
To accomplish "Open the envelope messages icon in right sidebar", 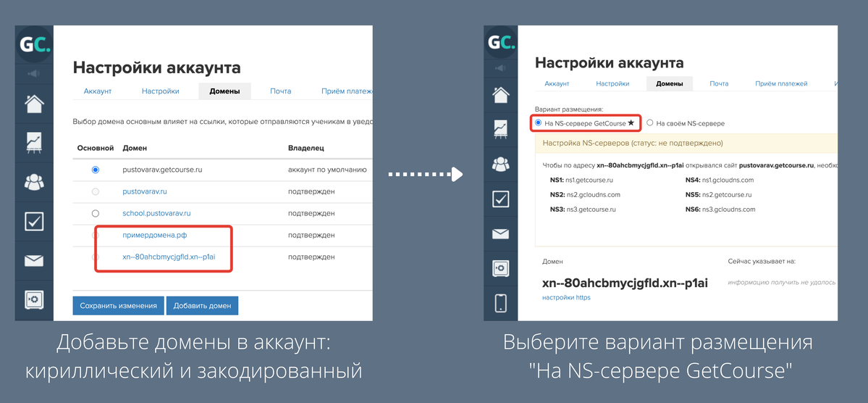I will pos(500,233).
